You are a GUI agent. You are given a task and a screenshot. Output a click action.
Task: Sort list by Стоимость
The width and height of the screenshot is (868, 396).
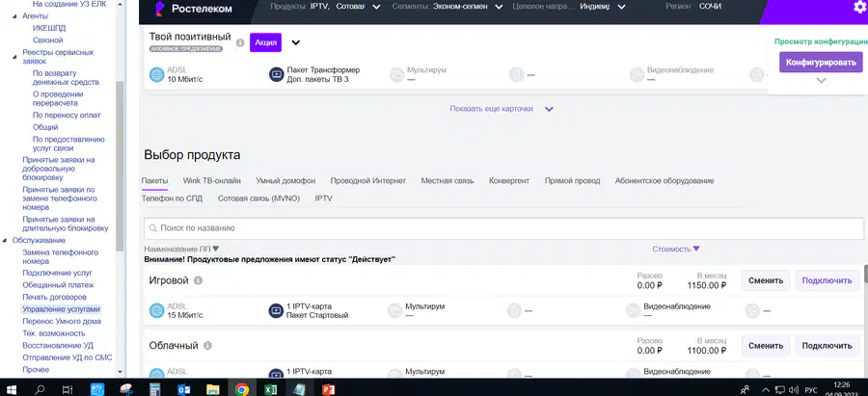(676, 249)
